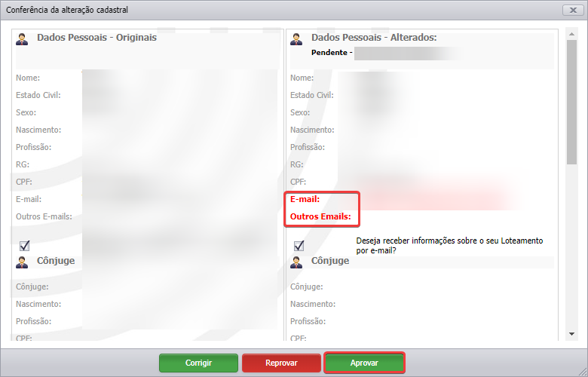Click the Dados Pessoais - Originais heading
The width and height of the screenshot is (588, 377).
coord(96,38)
